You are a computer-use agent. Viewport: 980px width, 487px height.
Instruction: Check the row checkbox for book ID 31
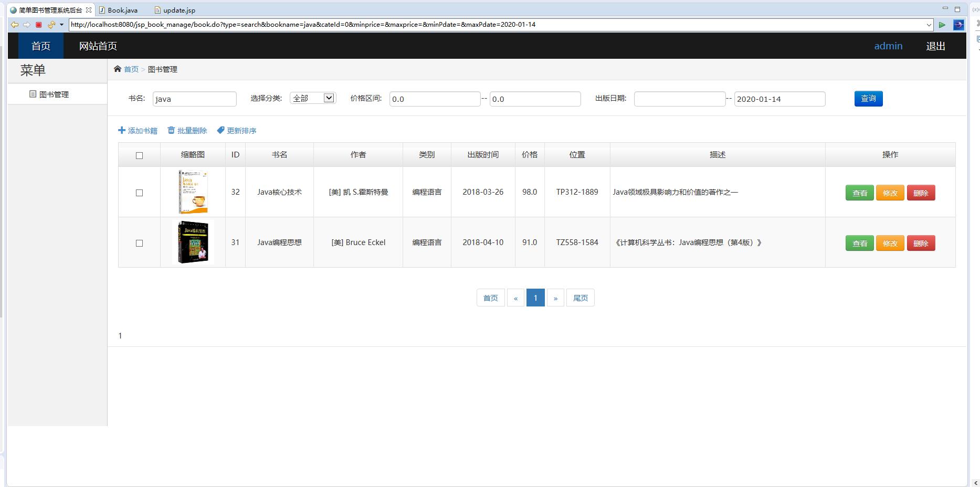(x=139, y=242)
